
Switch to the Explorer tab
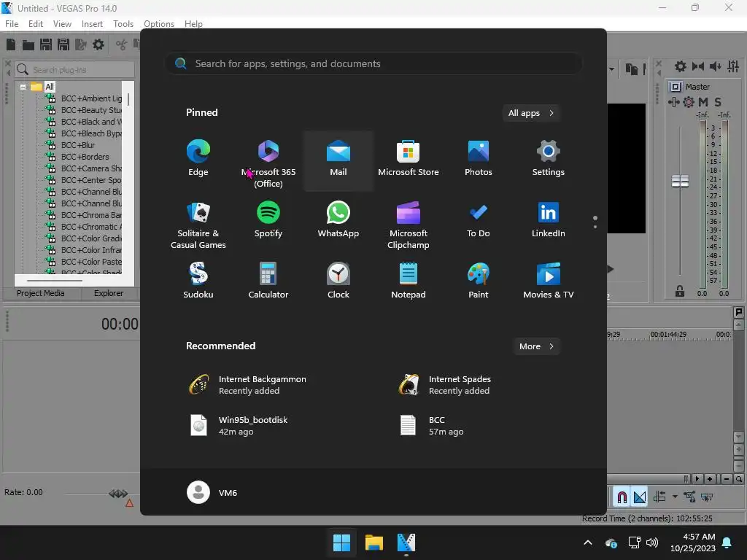coord(109,293)
